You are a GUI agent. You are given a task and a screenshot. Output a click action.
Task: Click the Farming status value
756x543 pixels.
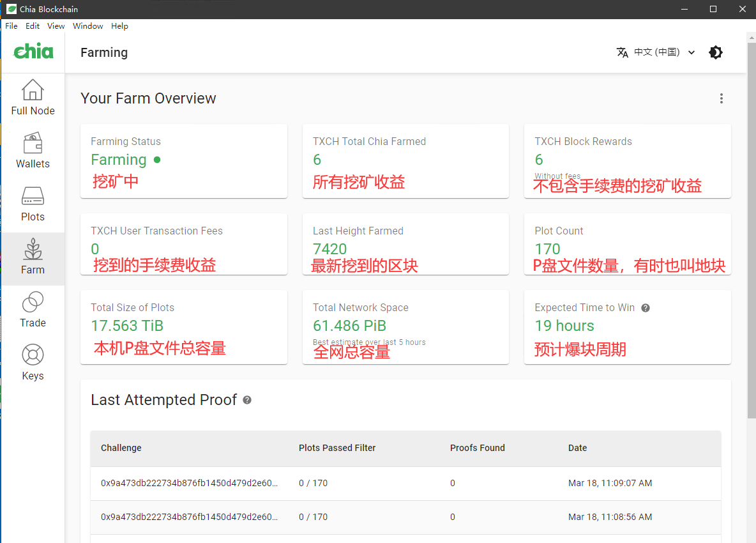(x=119, y=160)
